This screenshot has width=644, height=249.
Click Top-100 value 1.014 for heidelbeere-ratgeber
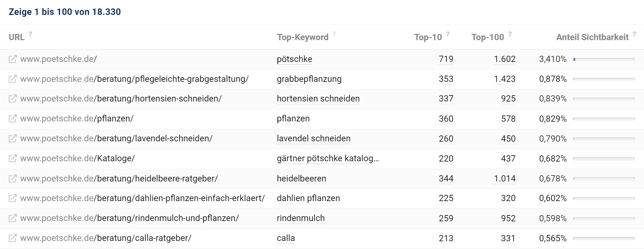pos(505,179)
